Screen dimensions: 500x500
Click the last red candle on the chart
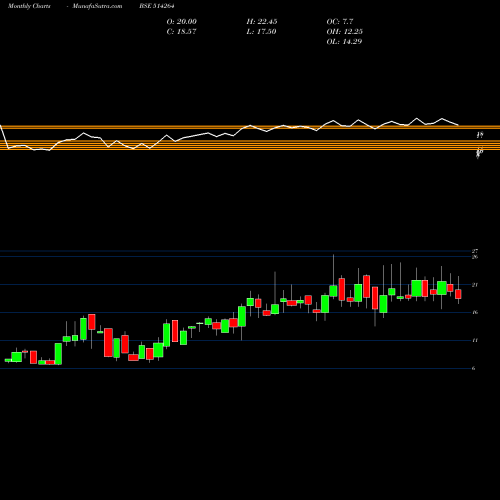click(x=458, y=294)
